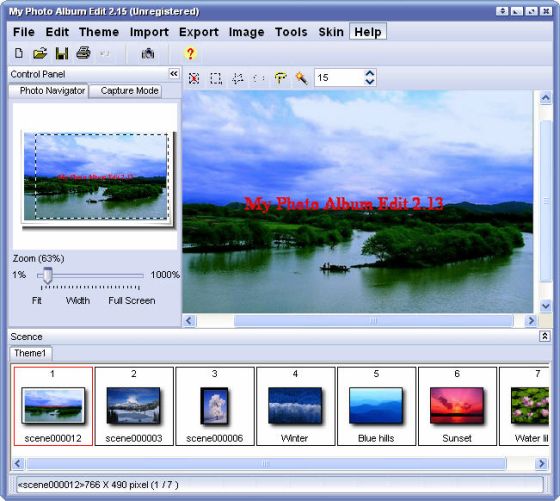560x501 pixels.
Task: Select the faded dashed selection tool
Action: (259, 78)
